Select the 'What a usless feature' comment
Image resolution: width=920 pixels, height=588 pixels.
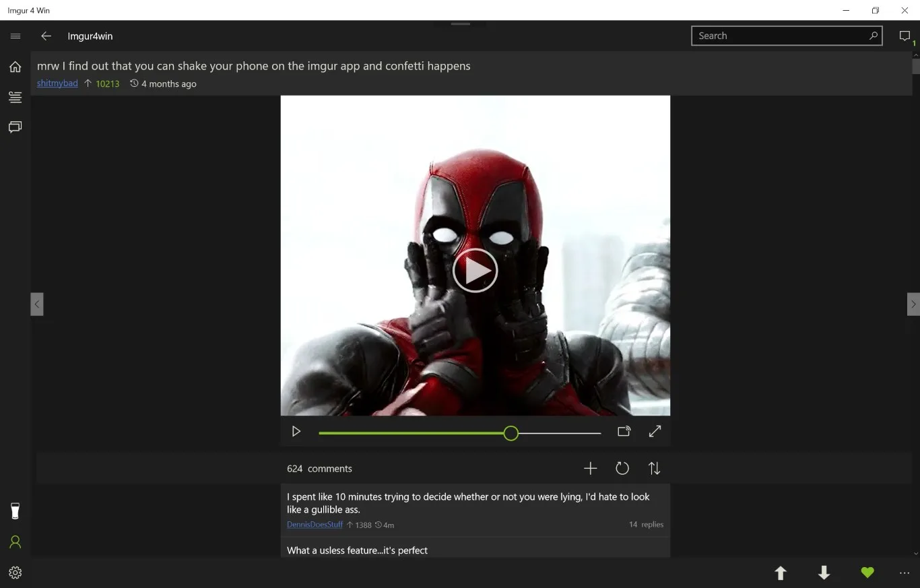tap(475, 548)
